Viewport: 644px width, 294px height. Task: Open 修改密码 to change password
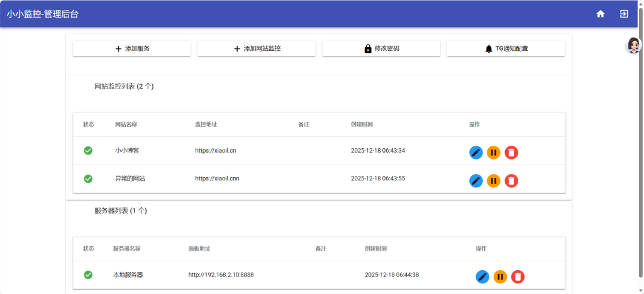click(x=381, y=48)
